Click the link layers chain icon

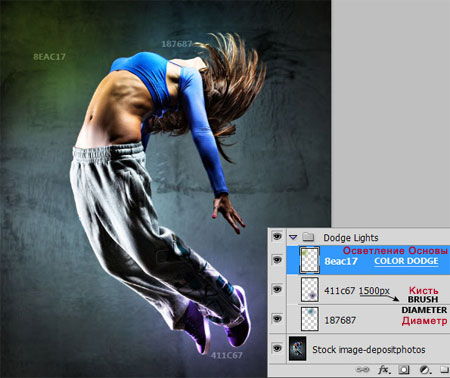point(363,370)
